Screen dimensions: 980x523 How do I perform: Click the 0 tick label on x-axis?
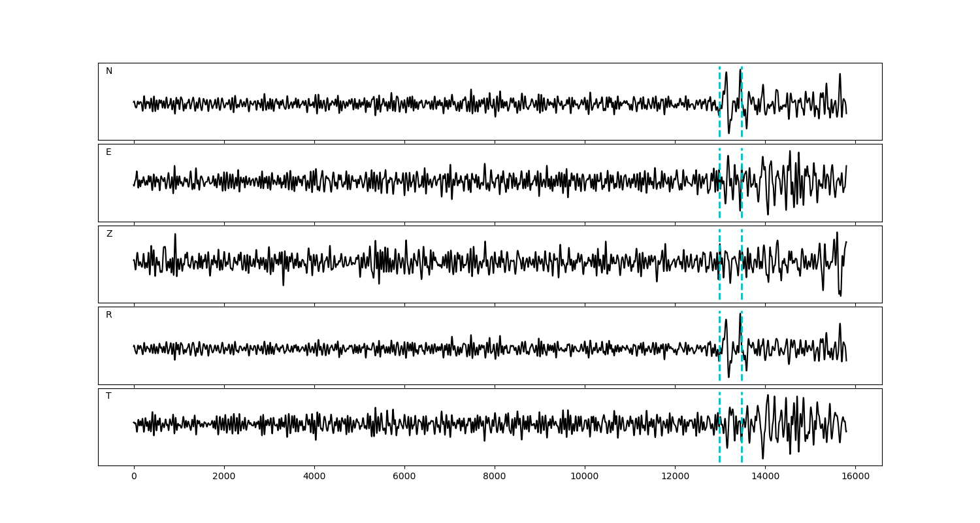(x=134, y=477)
